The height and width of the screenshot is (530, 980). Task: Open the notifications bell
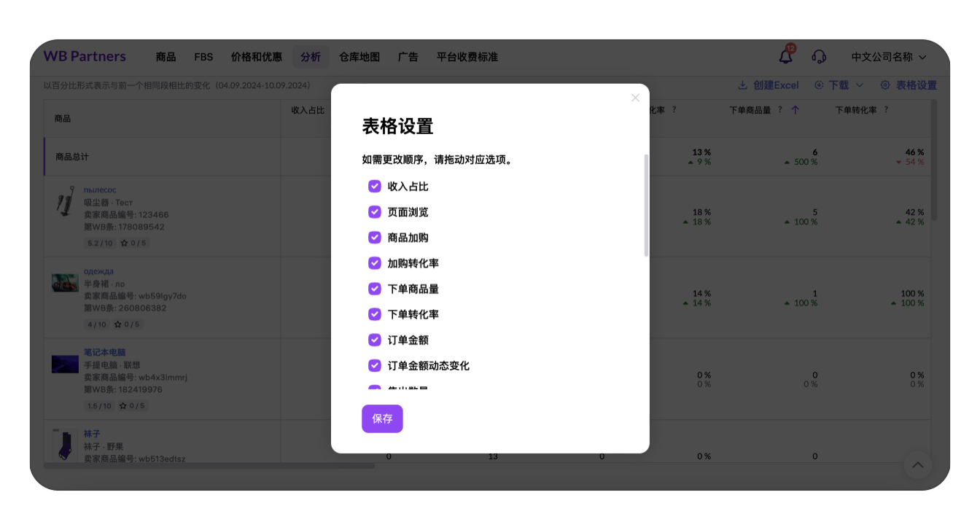786,56
